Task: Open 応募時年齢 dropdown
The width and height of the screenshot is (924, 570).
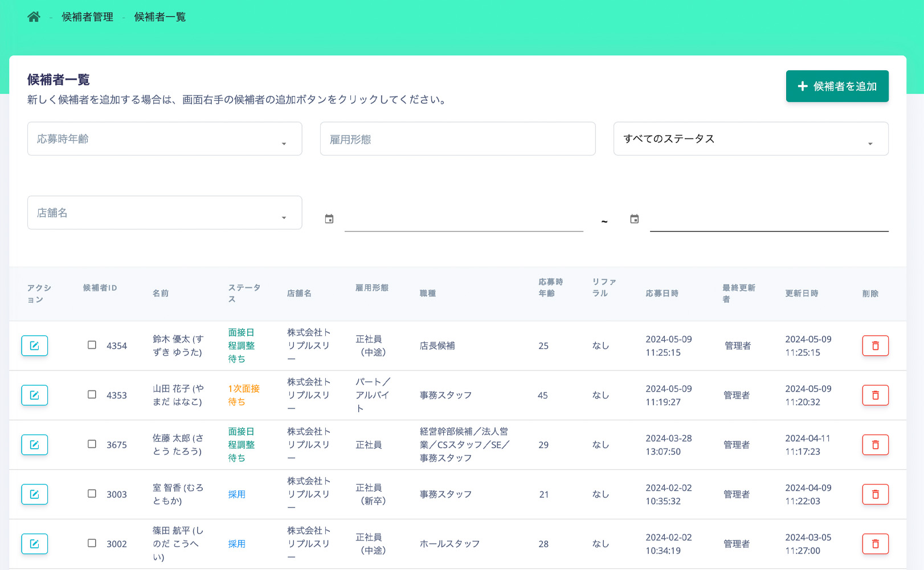Action: tap(165, 139)
